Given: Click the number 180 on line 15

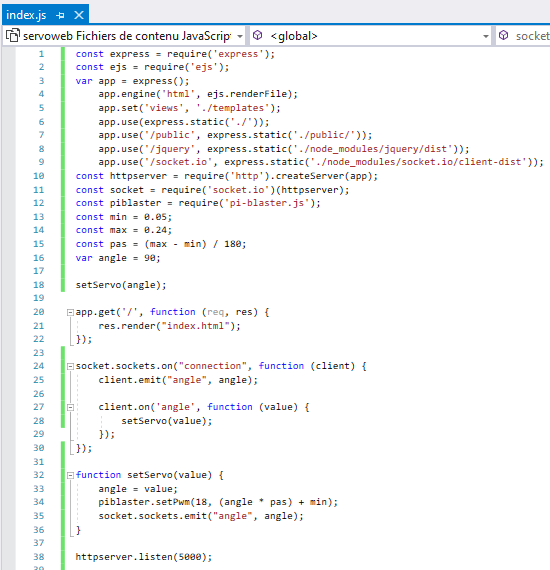Looking at the screenshot, I should click(x=232, y=244).
